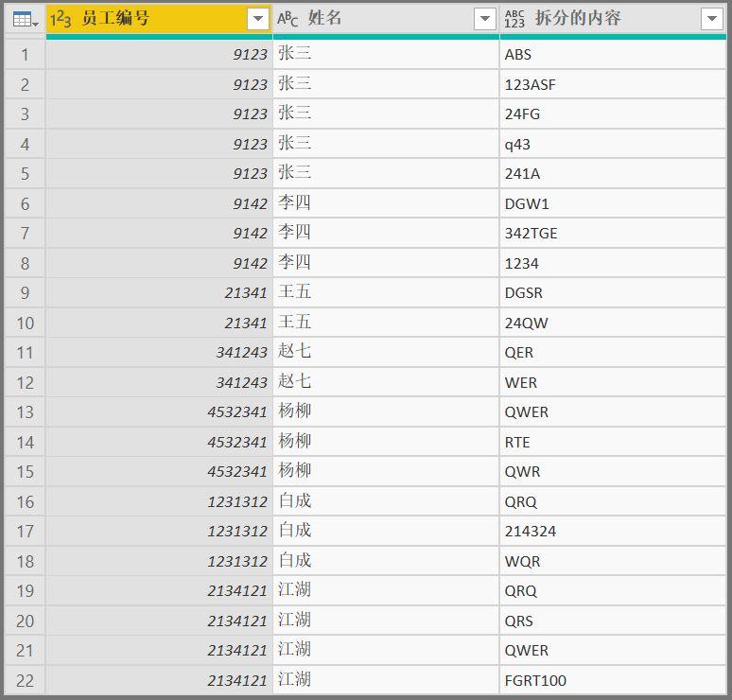The height and width of the screenshot is (700, 732).
Task: Click the 4532341 ID cell in row 15
Action: (159, 472)
